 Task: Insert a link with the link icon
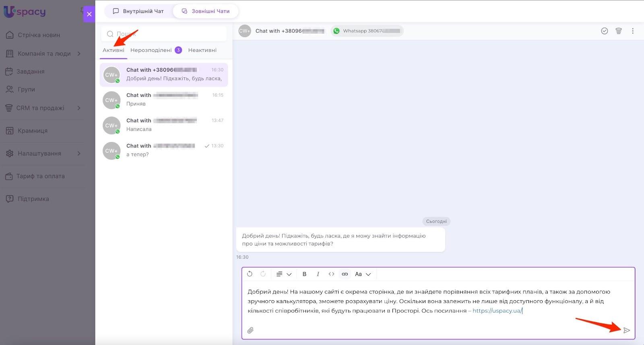(x=345, y=274)
